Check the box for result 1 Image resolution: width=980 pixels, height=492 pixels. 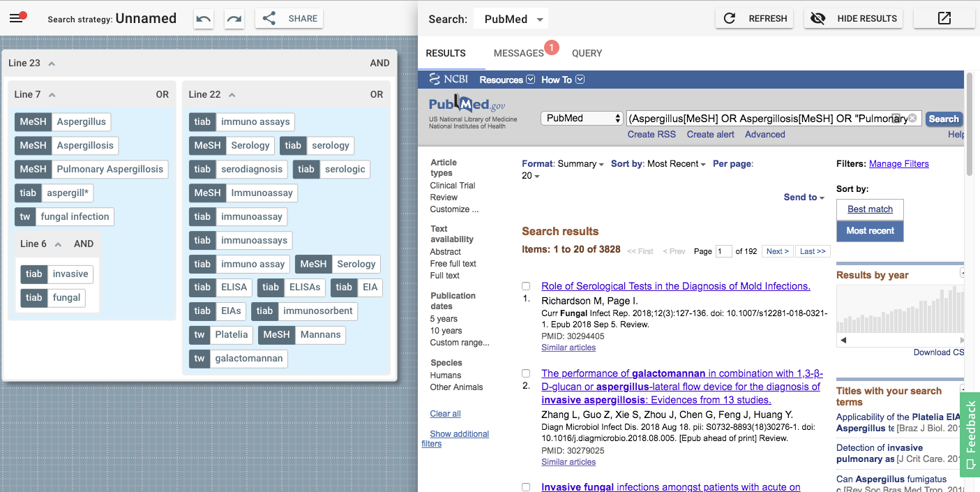coord(526,286)
